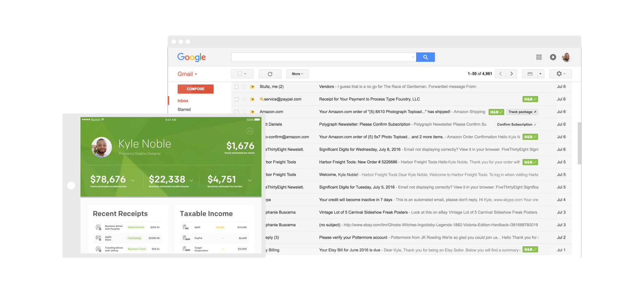Click the COMPOSE button
The image size is (644, 293).
(x=195, y=89)
